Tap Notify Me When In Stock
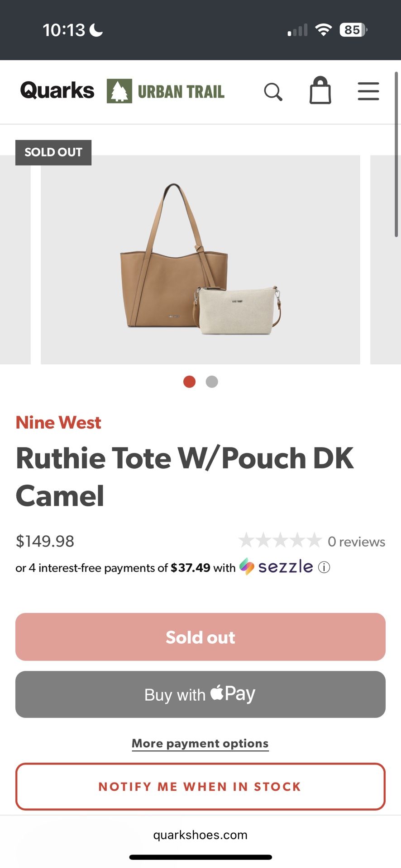This screenshot has width=401, height=868. point(200,787)
